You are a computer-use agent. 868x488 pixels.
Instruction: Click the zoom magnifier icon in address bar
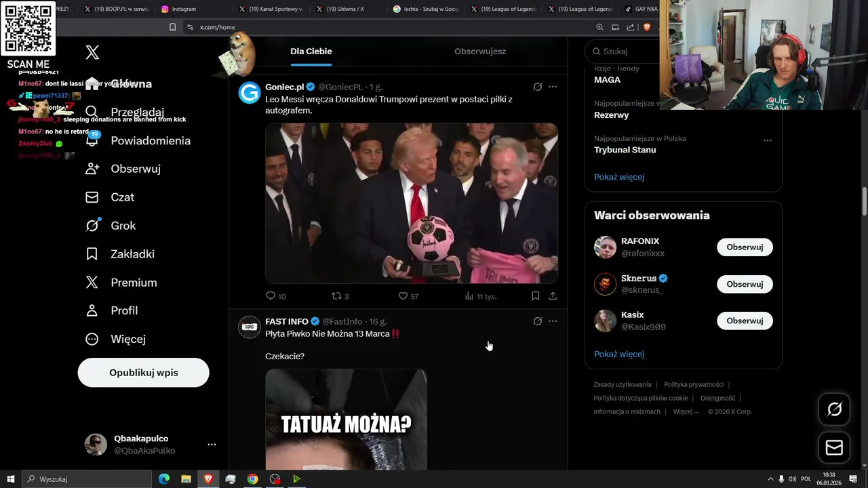(x=599, y=27)
